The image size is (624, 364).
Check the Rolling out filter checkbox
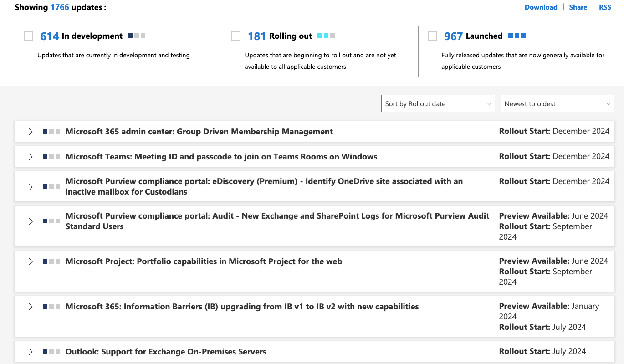tap(236, 36)
